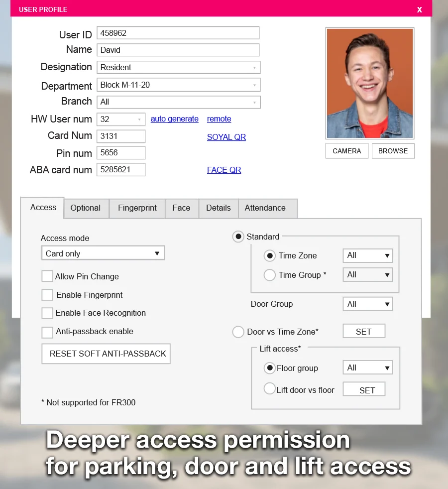Open the Door Group dropdown
Screen dimensions: 448x489
click(x=367, y=304)
